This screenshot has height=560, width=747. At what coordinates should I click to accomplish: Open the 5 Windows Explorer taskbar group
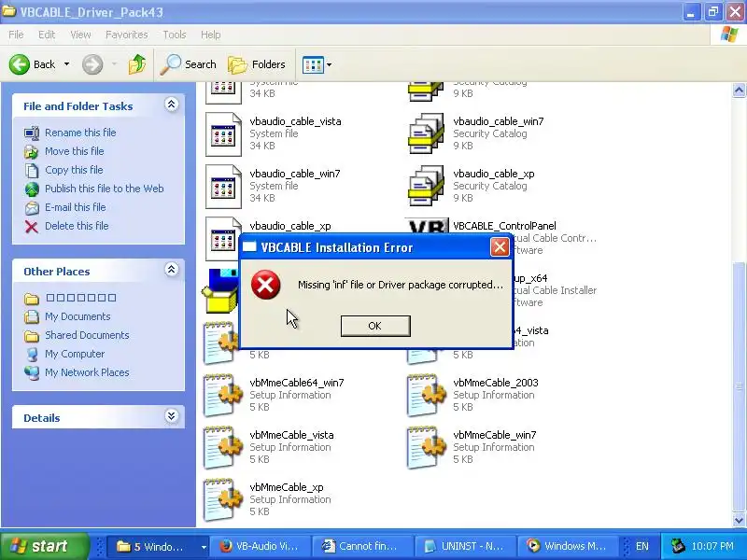[x=156, y=546]
